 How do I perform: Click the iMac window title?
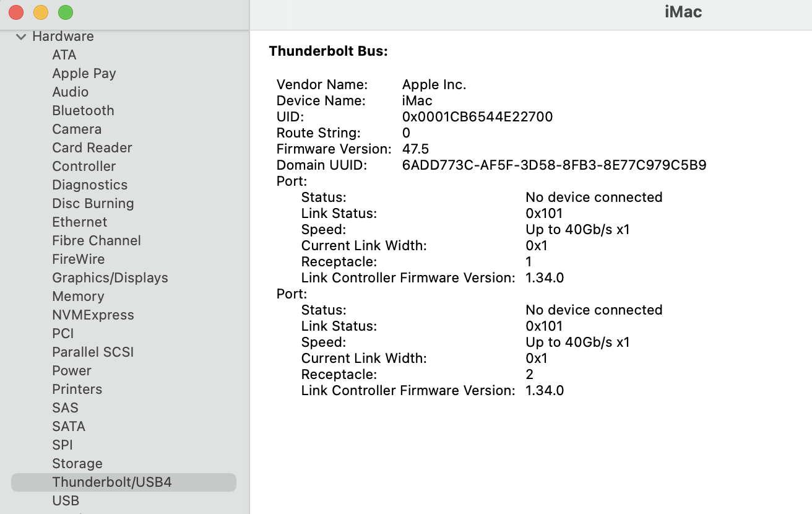coord(683,12)
